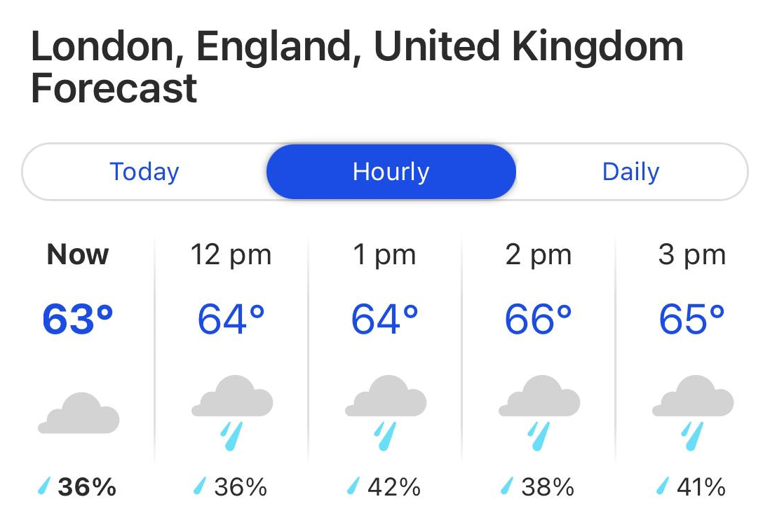Tap the 42% precipitation chance at 1 pm
Viewport: 770px width, 532px height.
click(x=394, y=486)
